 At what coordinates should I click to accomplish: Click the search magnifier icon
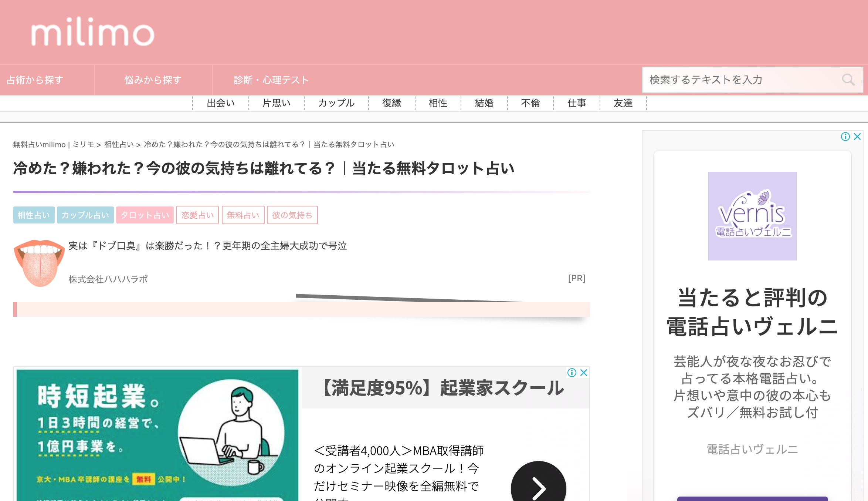(848, 80)
